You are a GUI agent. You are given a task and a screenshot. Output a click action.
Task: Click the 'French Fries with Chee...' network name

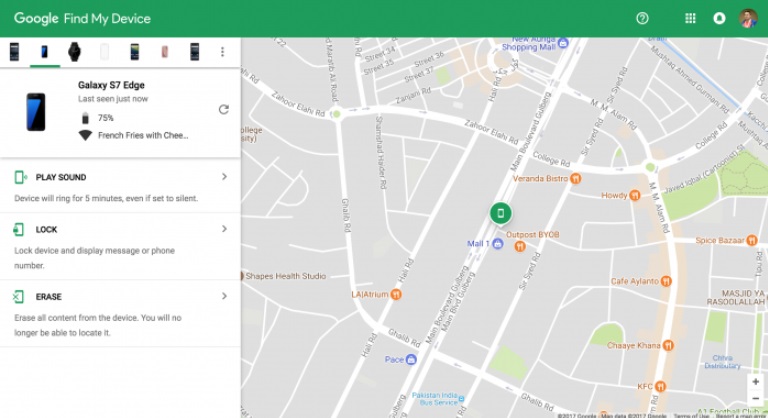[143, 136]
